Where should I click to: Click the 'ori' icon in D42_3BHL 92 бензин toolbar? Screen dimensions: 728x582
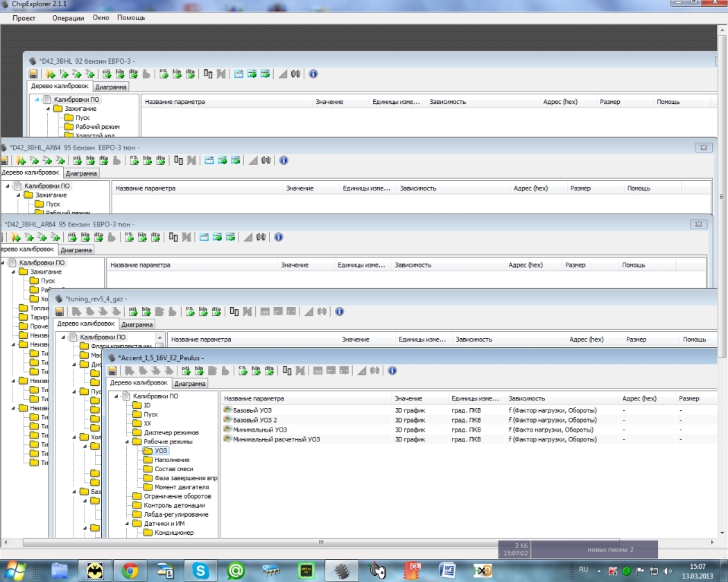tap(107, 74)
